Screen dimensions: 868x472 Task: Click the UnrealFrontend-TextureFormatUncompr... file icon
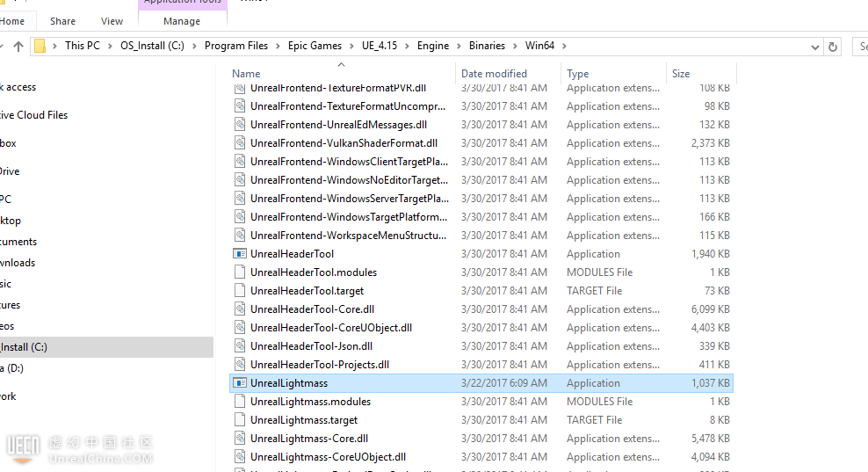tap(240, 105)
